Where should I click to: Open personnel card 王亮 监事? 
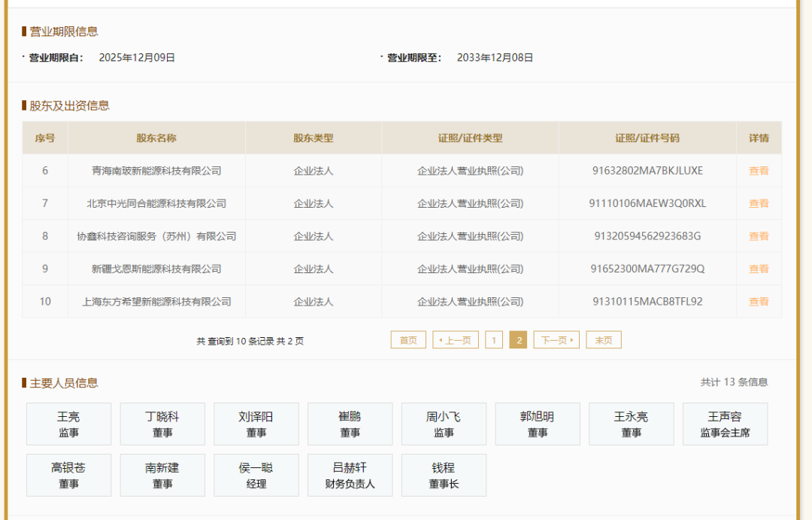pyautogui.click(x=69, y=424)
